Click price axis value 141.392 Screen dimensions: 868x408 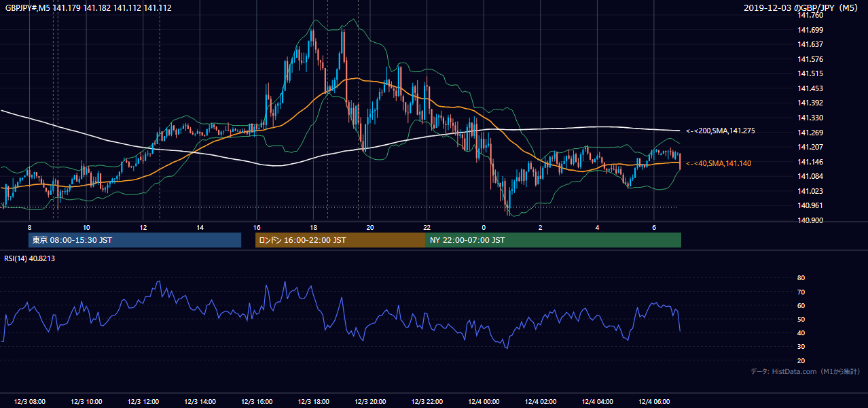pyautogui.click(x=810, y=103)
